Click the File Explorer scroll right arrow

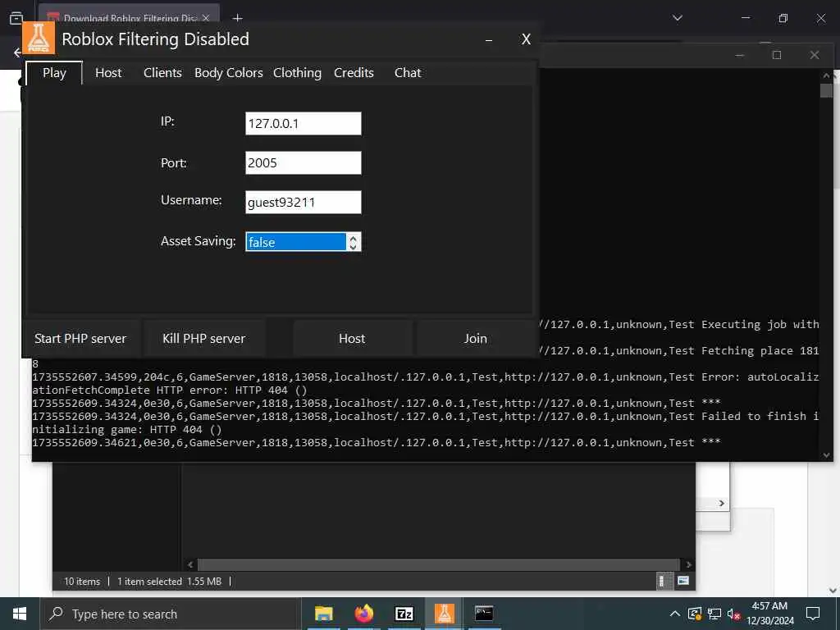[x=688, y=564]
